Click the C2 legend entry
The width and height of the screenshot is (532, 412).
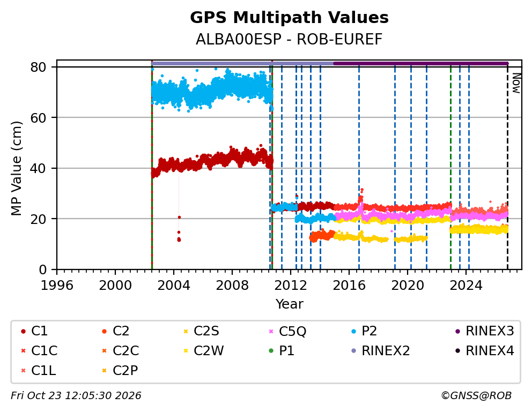click(115, 331)
